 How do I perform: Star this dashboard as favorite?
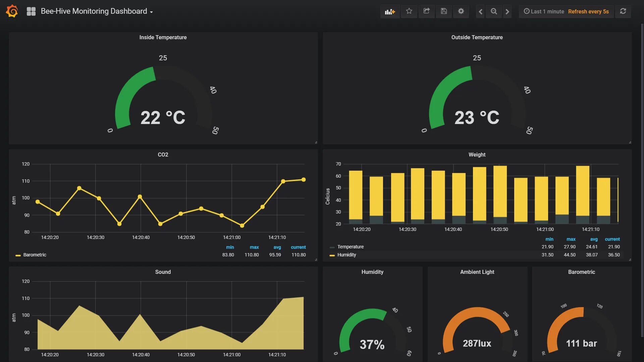pyautogui.click(x=409, y=11)
